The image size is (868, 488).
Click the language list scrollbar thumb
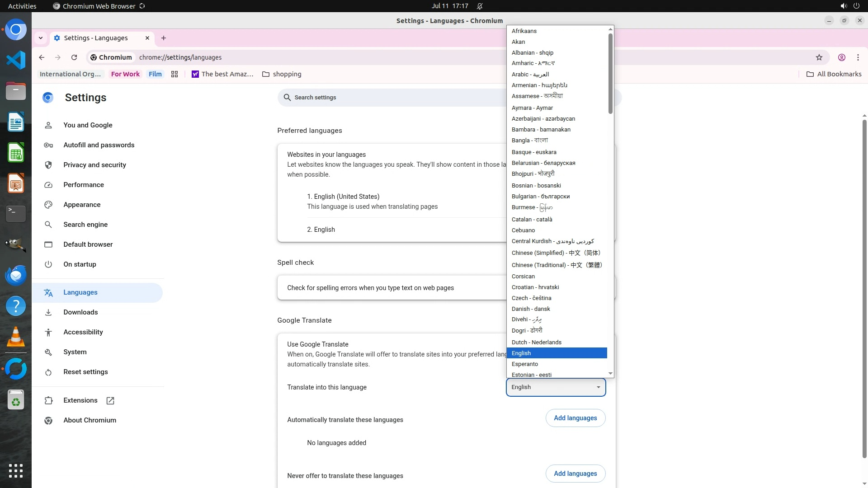click(610, 72)
